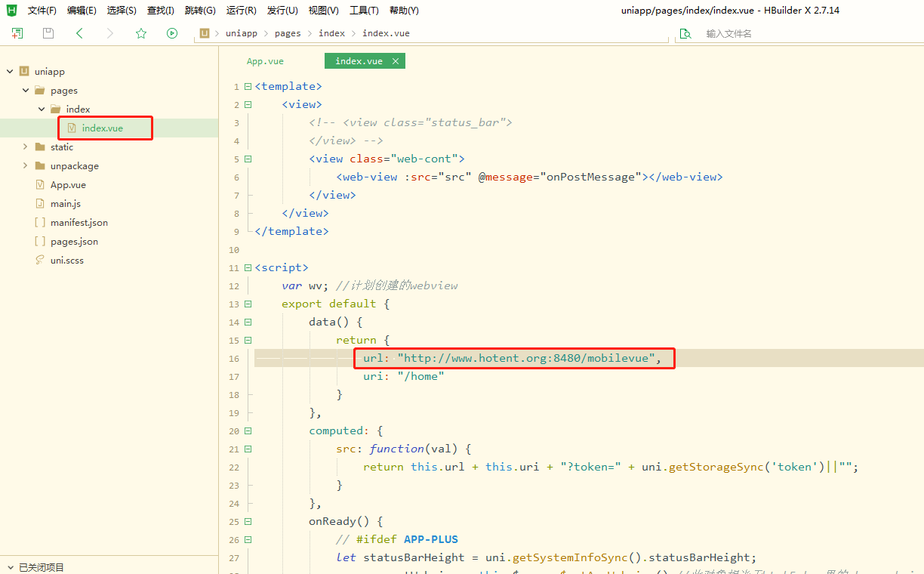
Task: Click the bookmark star icon
Action: point(141,33)
